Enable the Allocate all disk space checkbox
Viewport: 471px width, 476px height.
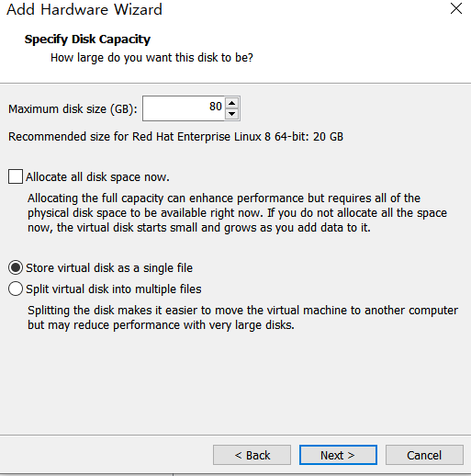[x=16, y=176]
